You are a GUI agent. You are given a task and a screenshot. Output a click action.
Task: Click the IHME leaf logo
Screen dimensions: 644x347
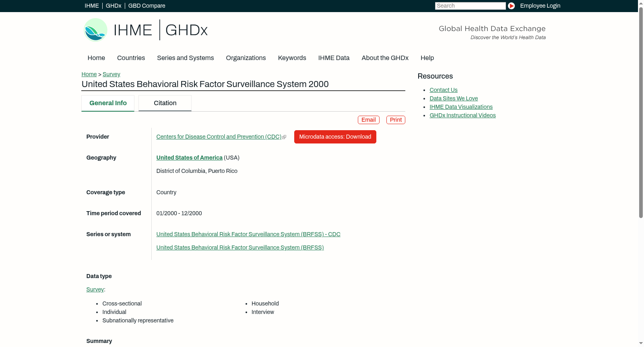[95, 30]
